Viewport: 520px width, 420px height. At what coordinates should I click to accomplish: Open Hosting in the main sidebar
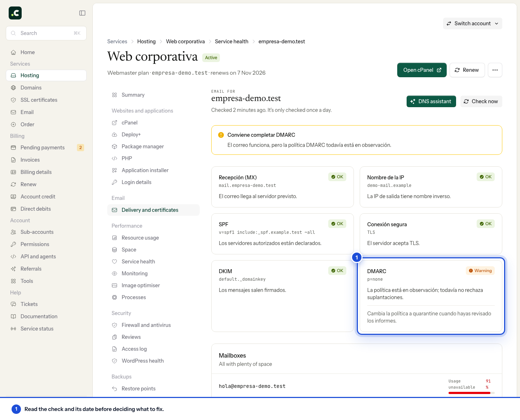pyautogui.click(x=46, y=75)
